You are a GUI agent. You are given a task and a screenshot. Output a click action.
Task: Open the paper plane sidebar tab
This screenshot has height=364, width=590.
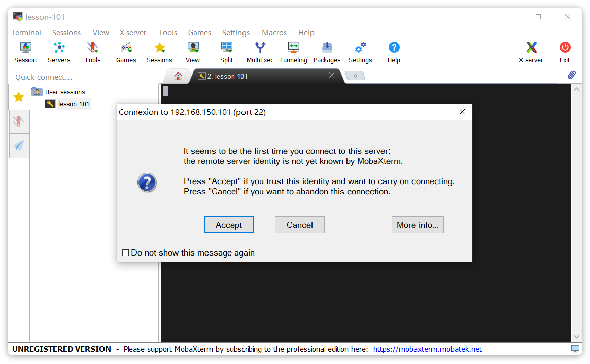[x=19, y=146]
